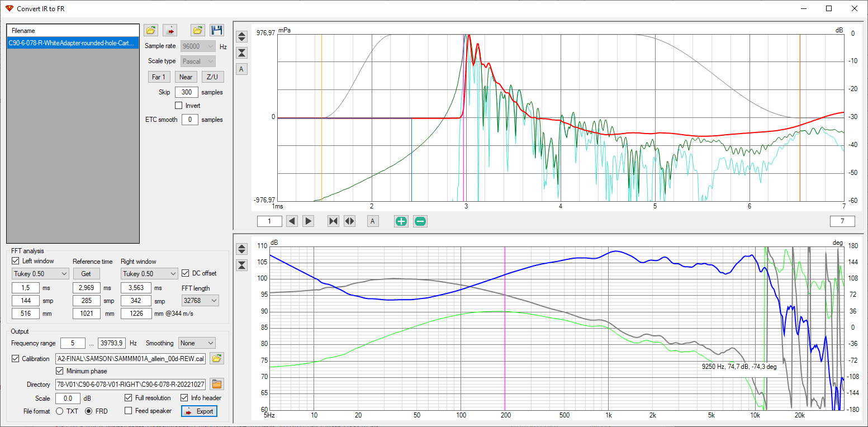
Task: Click the 1226 mm distance field
Action: point(136,314)
